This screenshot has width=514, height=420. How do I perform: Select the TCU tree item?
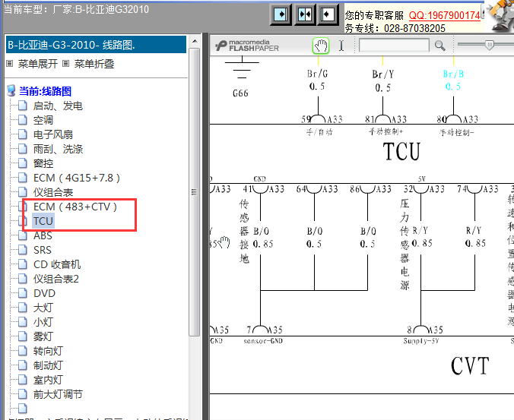click(43, 221)
